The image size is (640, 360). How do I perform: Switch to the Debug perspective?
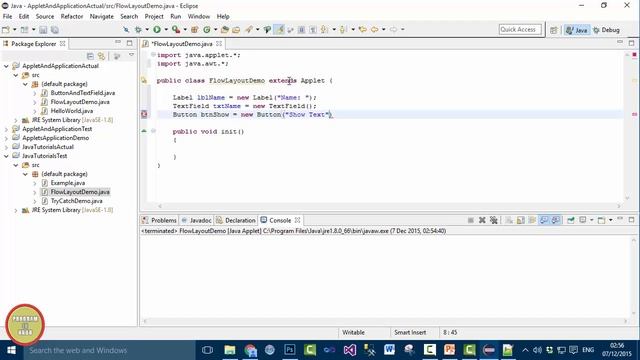click(607, 30)
